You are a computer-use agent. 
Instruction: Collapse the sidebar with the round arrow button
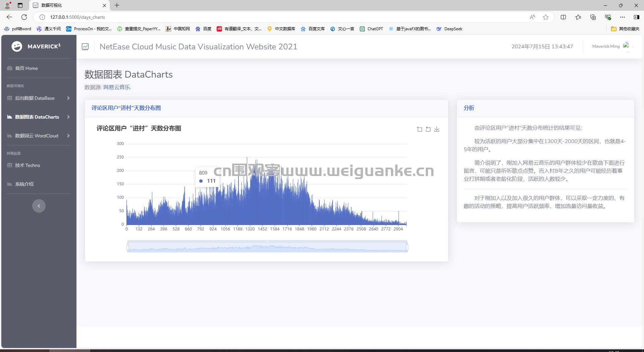(39, 206)
